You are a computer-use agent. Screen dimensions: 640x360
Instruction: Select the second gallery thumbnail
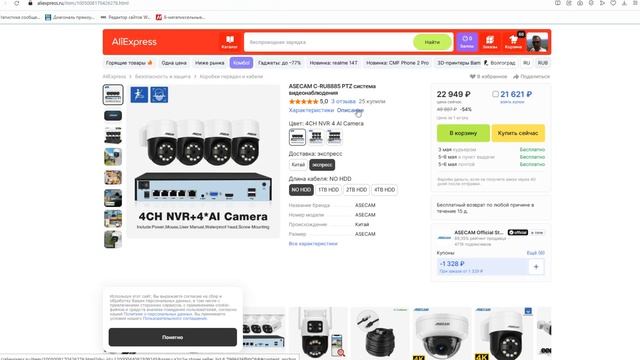pyautogui.click(x=113, y=116)
